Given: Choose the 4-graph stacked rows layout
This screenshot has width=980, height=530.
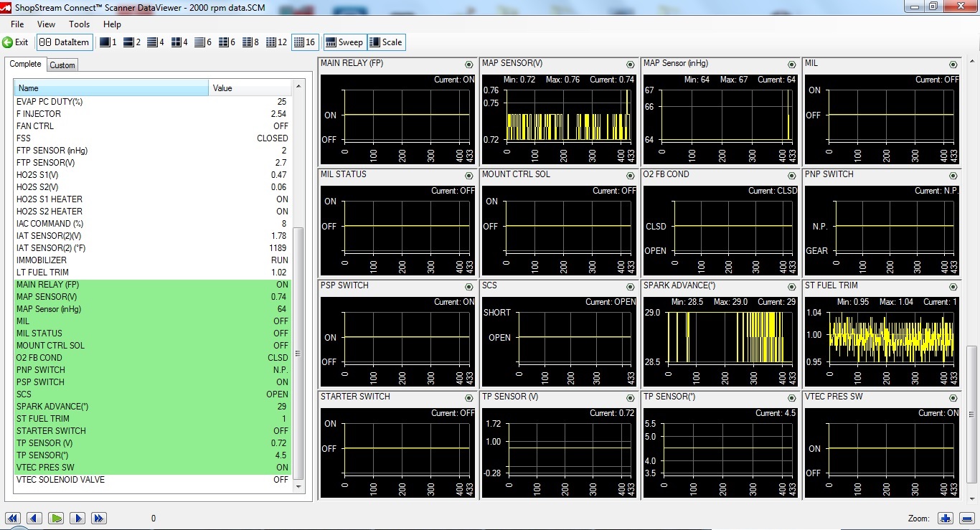Looking at the screenshot, I should [x=156, y=42].
